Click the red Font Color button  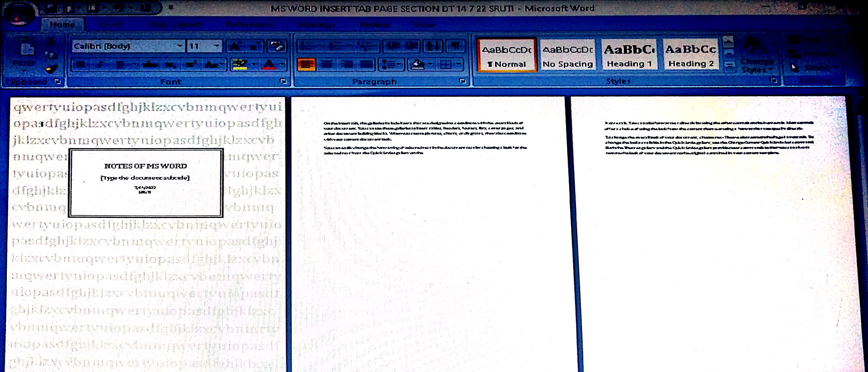tap(269, 64)
